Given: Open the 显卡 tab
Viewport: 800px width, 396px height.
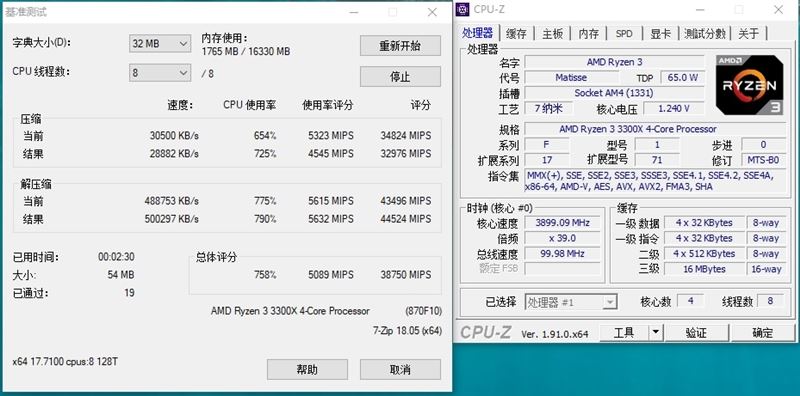Looking at the screenshot, I should (661, 34).
